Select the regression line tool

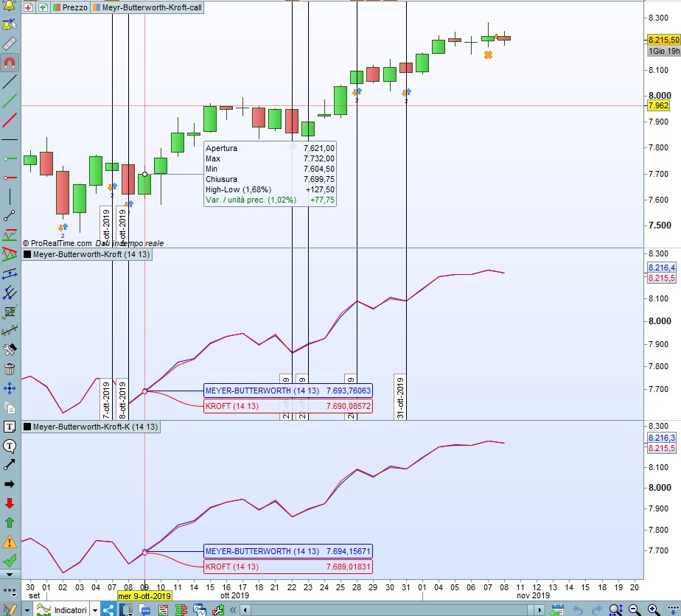9,331
